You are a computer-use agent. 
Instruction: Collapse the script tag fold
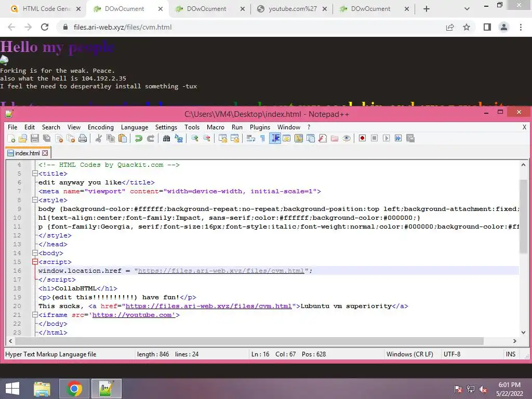[x=35, y=262]
